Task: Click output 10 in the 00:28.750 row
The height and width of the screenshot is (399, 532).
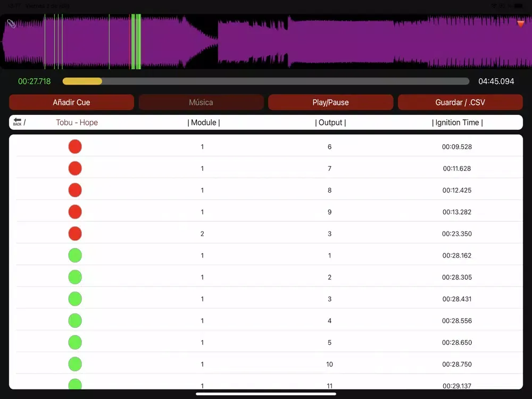Action: (x=329, y=364)
